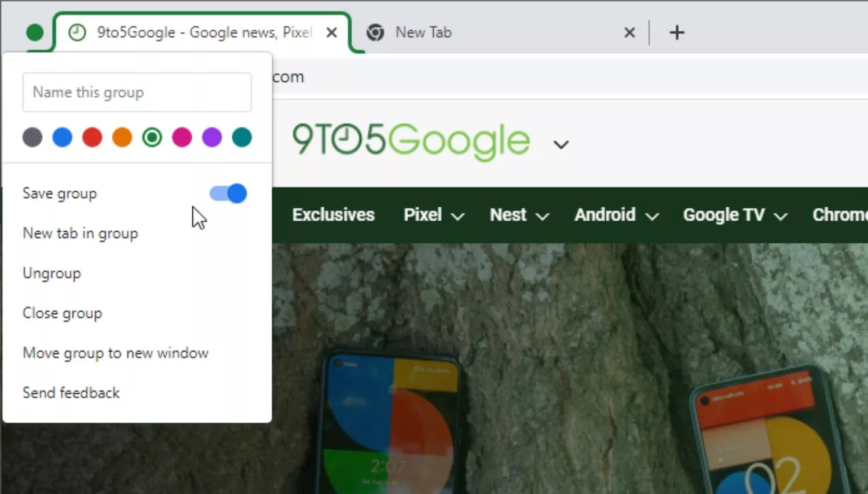Close the New Tab tab
Image resolution: width=868 pixels, height=494 pixels.
click(629, 32)
